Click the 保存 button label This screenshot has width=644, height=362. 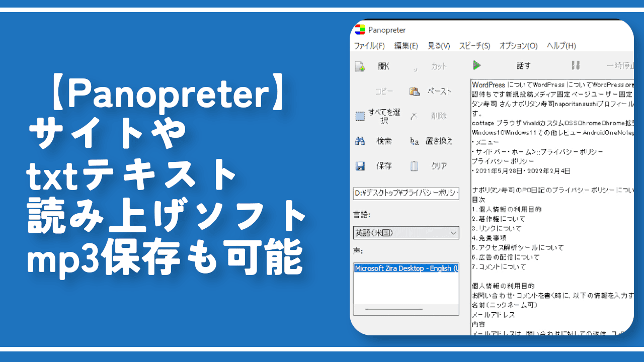click(x=384, y=166)
